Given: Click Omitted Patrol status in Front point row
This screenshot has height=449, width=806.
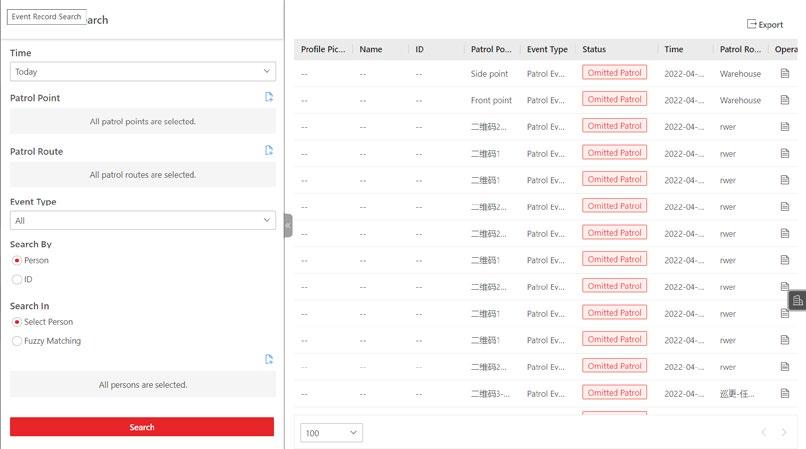Looking at the screenshot, I should pyautogui.click(x=614, y=99).
